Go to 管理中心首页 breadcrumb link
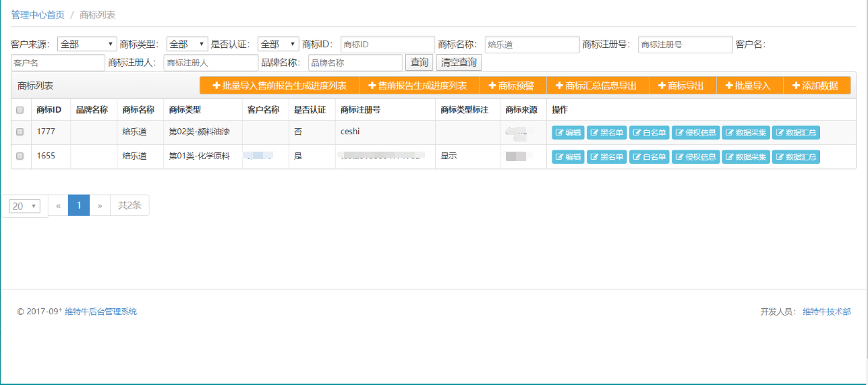The width and height of the screenshot is (868, 385). click(x=38, y=14)
